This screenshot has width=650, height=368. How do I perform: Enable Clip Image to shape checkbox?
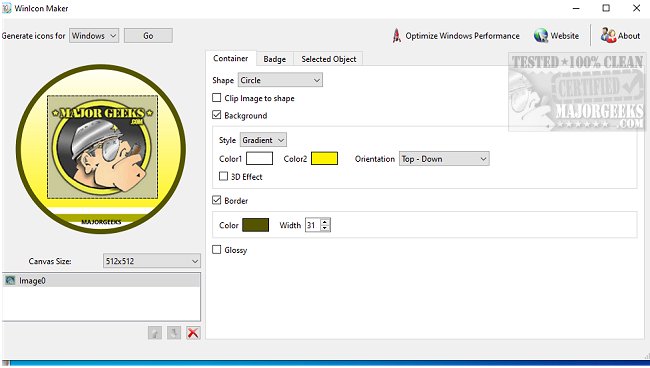pyautogui.click(x=216, y=98)
